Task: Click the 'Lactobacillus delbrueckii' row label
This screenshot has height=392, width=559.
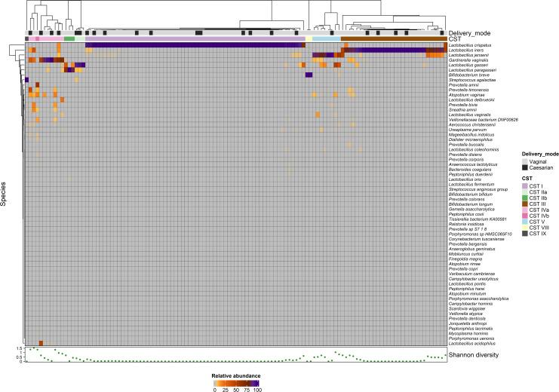Action: (471, 100)
